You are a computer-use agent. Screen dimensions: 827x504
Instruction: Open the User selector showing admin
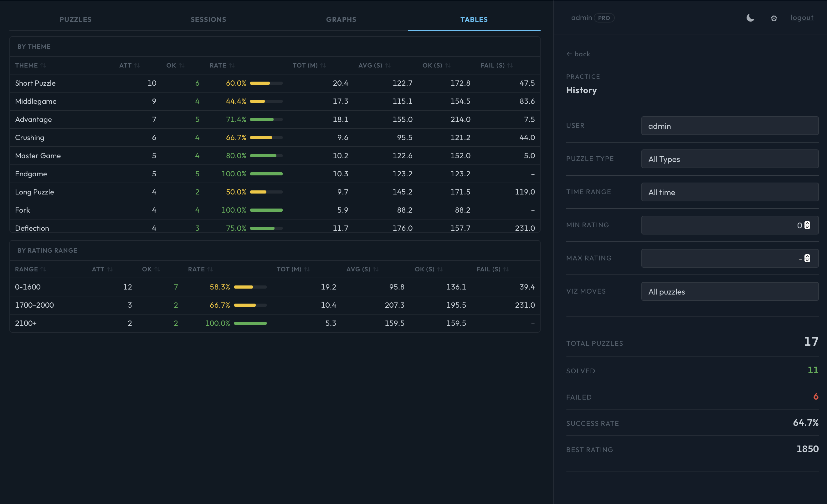pyautogui.click(x=729, y=126)
